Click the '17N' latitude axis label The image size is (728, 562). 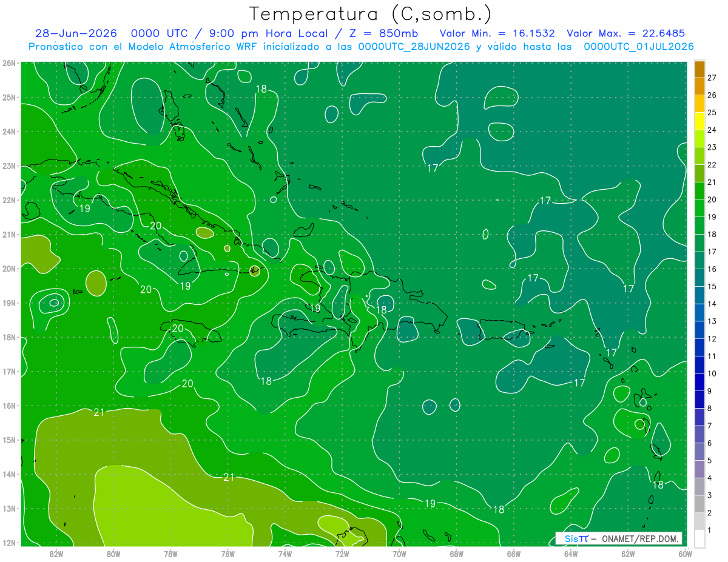(x=8, y=371)
